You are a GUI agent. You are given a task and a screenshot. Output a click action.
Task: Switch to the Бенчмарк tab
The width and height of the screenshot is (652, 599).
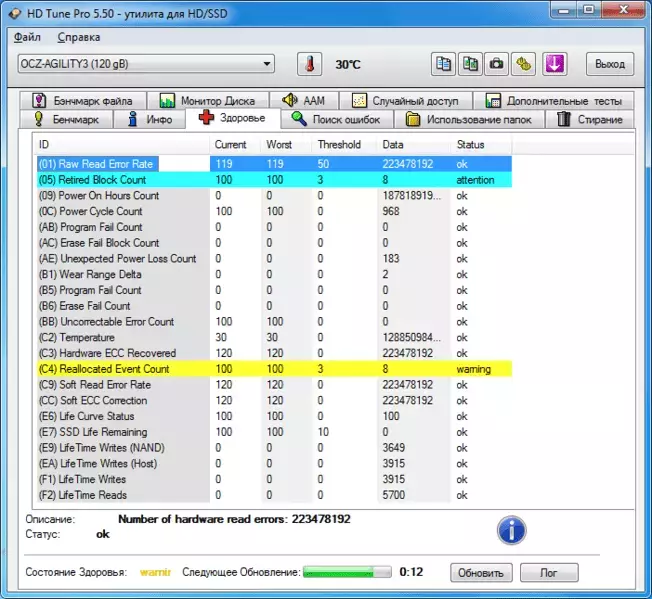[67, 119]
